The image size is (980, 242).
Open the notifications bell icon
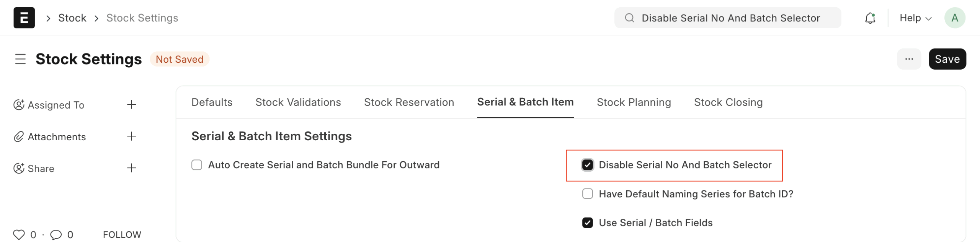click(870, 18)
